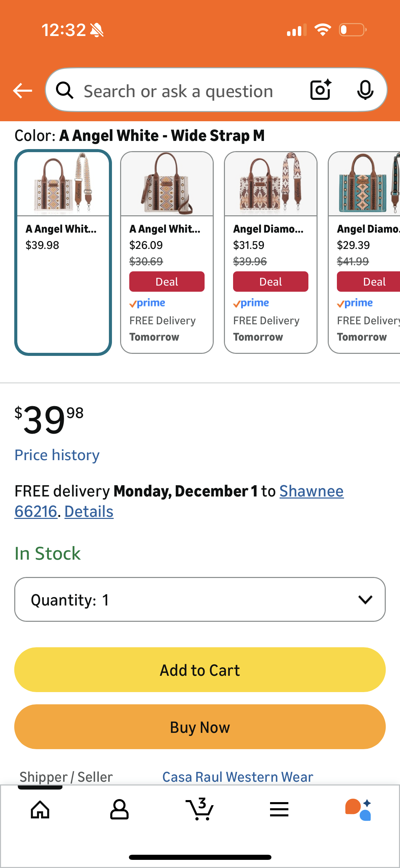Choose the $31.59 Angel Diamond color option
400x868 pixels.
tap(271, 252)
